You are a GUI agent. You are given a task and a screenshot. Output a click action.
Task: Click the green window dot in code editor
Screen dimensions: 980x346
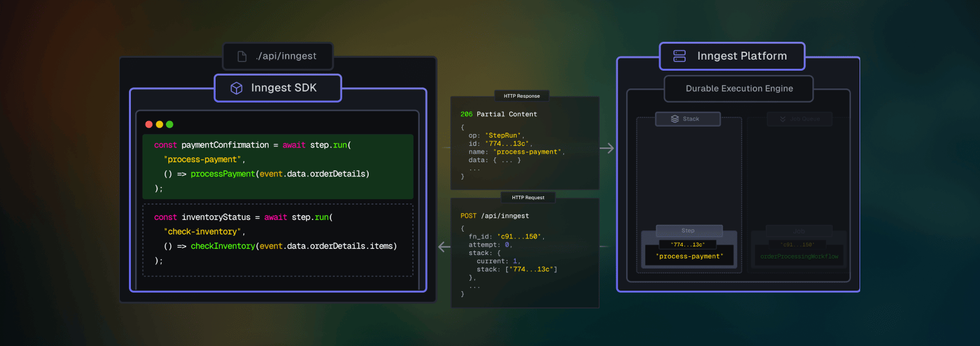[170, 124]
